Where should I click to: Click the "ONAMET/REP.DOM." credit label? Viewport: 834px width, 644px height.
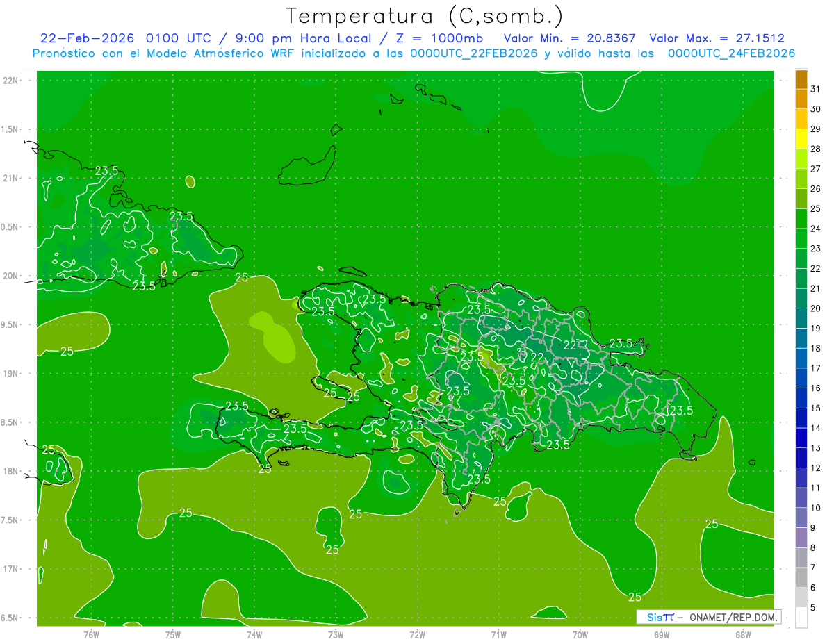733,617
